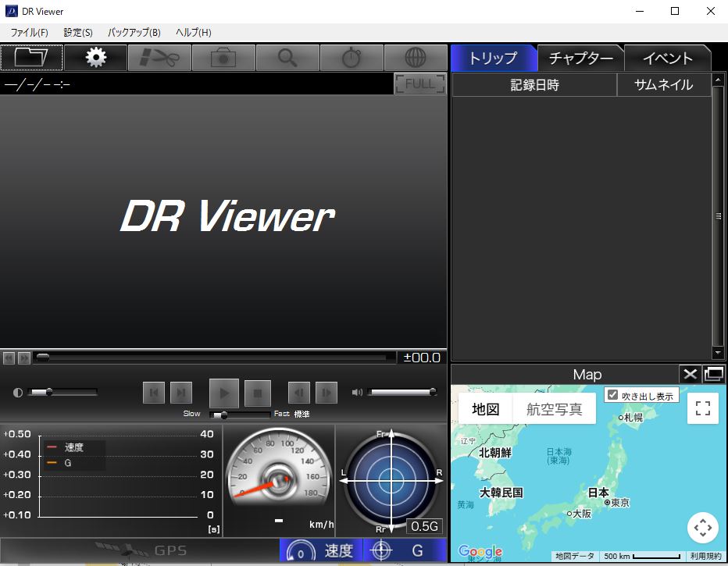
Task: Toggle the 速度 speed display button
Action: (x=321, y=550)
